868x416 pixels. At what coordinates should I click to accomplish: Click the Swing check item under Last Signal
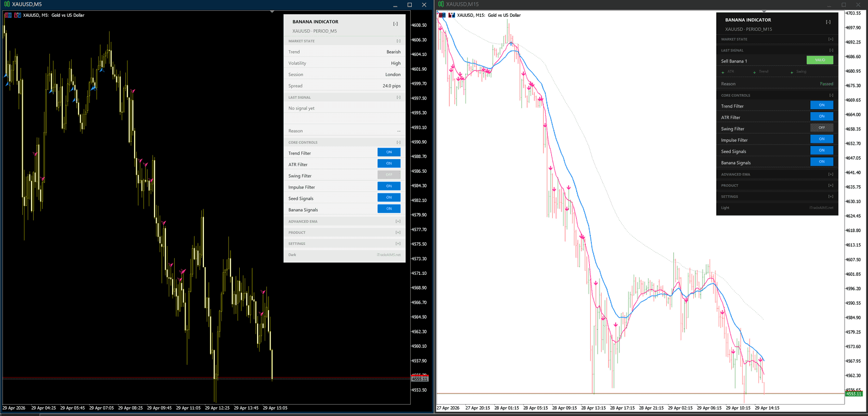click(798, 72)
